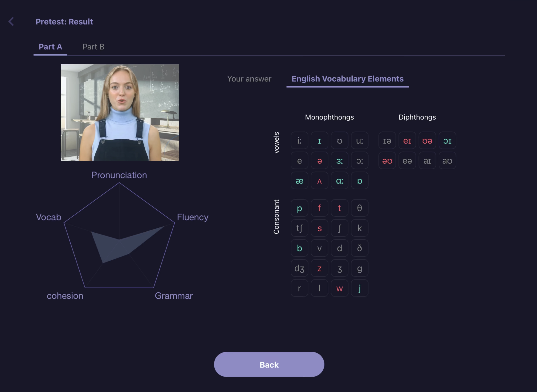537x392 pixels.
Task: Click the ɔɪ diphthong tile
Action: pos(447,140)
